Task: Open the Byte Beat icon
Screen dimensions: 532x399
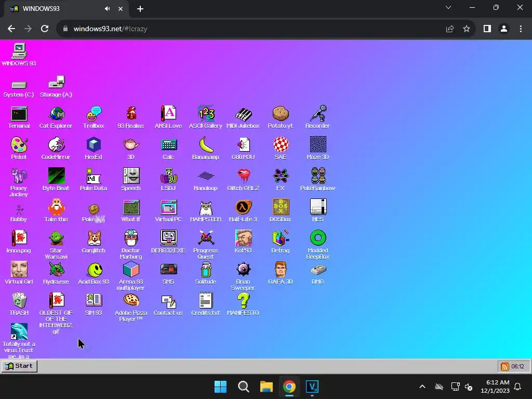Action: 56,180
